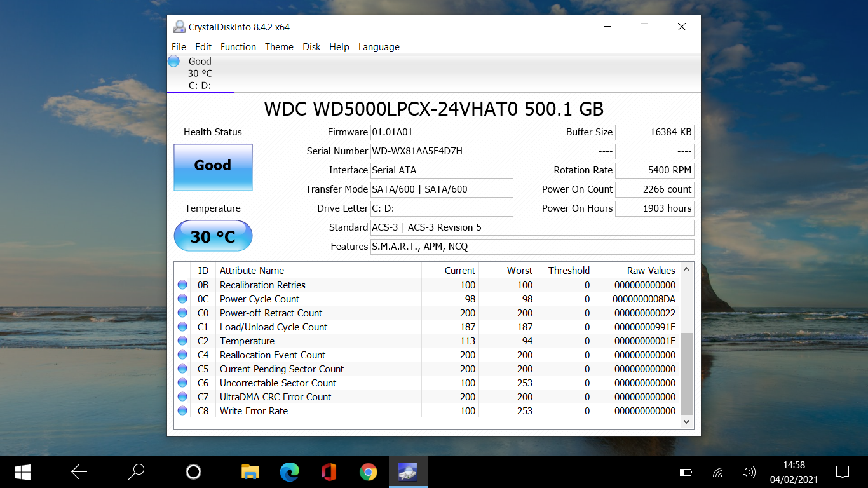Click the Buffer Size 16384 KB field

[x=654, y=132]
